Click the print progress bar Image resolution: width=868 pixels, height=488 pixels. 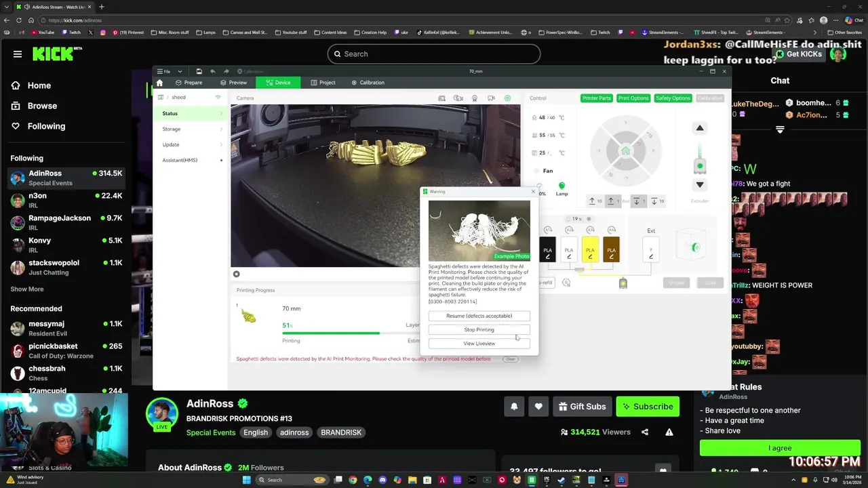pyautogui.click(x=351, y=333)
